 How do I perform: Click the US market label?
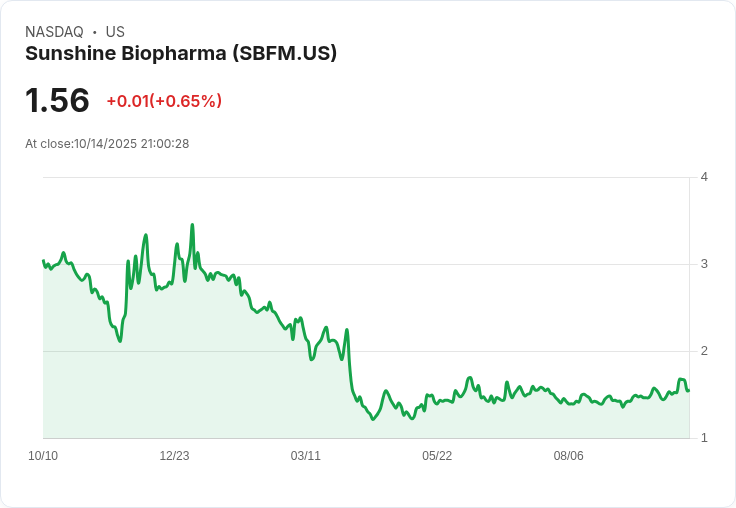click(115, 32)
